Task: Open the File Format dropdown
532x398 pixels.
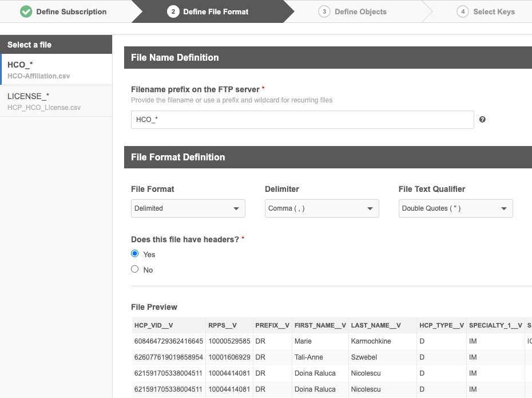Action: coord(188,208)
